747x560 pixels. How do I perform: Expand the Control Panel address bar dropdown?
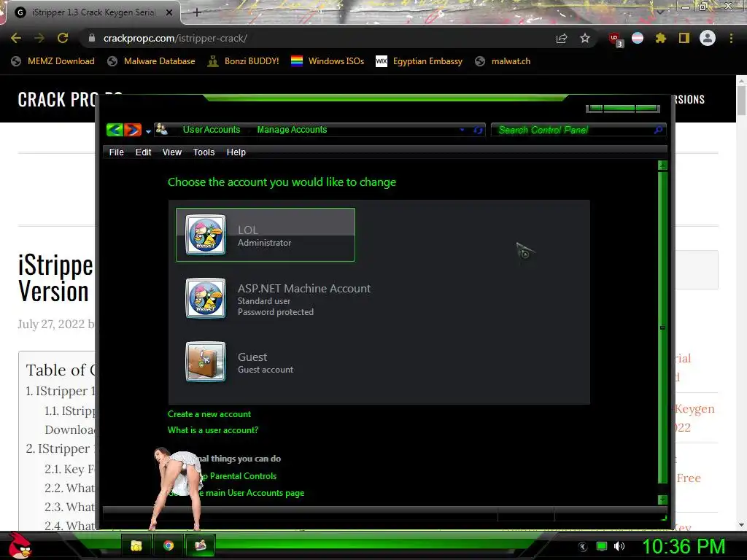(x=462, y=130)
